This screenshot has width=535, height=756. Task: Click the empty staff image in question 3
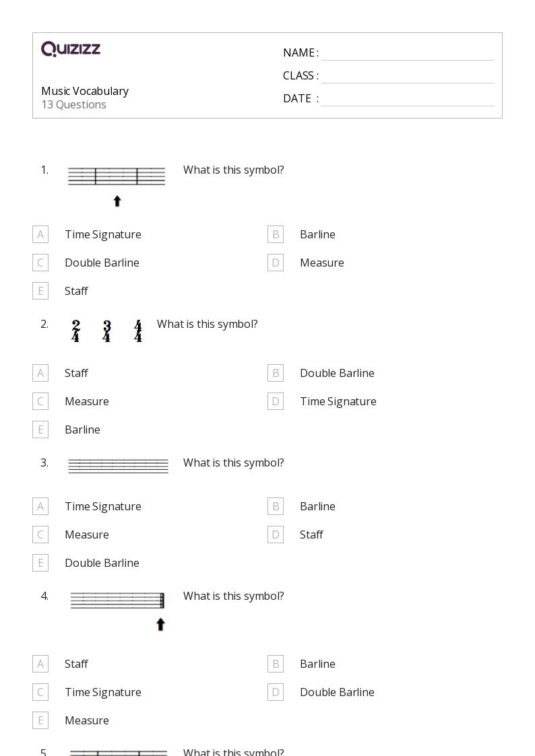tap(118, 465)
